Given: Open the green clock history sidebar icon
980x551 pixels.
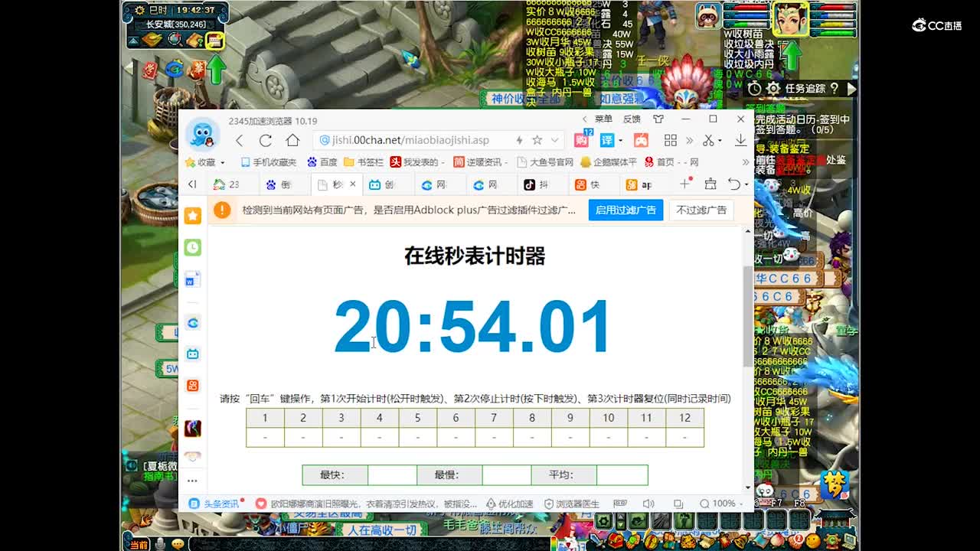Looking at the screenshot, I should [192, 247].
